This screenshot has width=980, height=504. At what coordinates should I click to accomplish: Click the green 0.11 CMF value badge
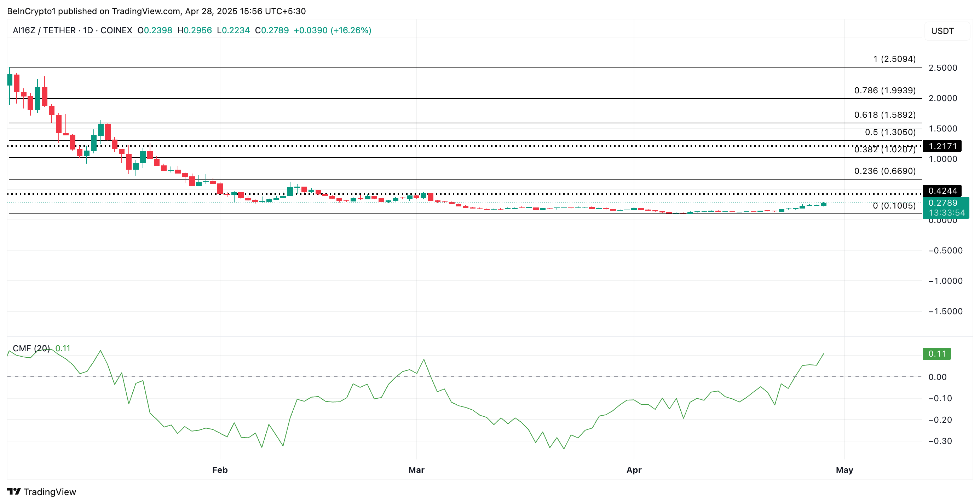coord(936,353)
